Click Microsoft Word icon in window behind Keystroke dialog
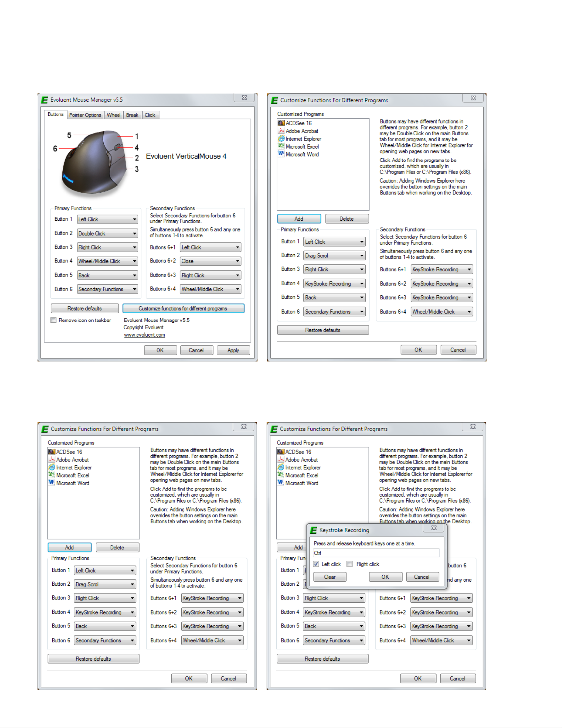Image resolution: width=562 pixels, height=728 pixels. pos(281,483)
